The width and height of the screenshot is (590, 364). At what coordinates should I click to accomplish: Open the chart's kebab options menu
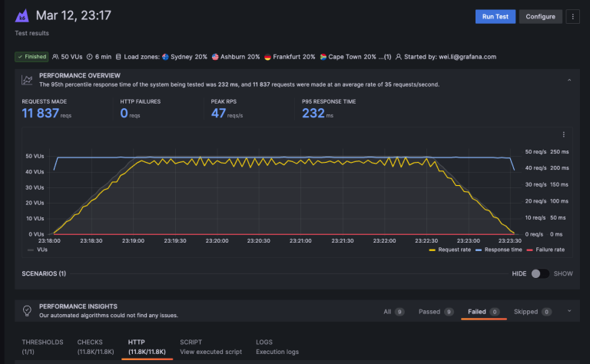(x=564, y=134)
